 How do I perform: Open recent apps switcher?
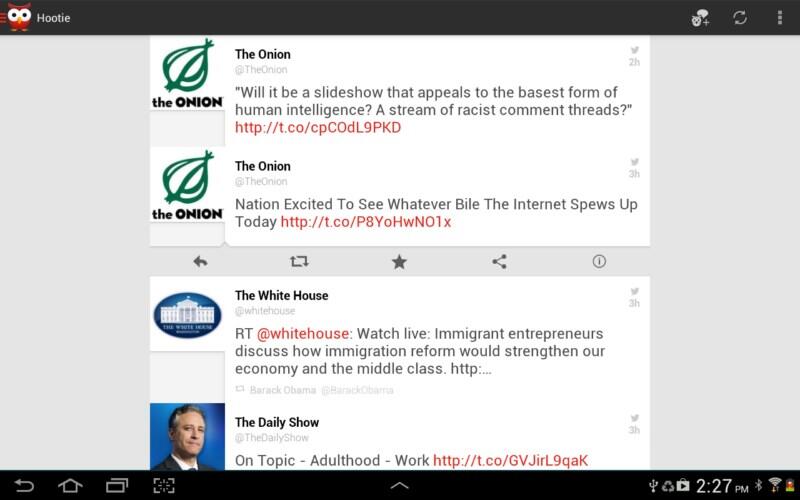click(x=117, y=485)
